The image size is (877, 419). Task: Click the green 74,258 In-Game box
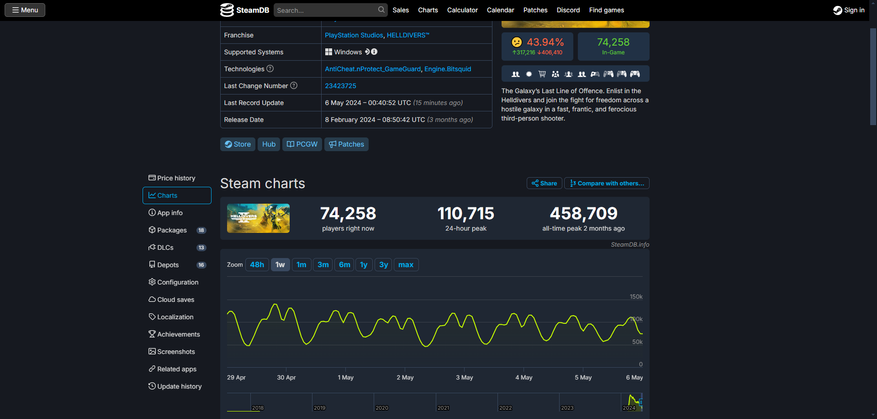614,46
